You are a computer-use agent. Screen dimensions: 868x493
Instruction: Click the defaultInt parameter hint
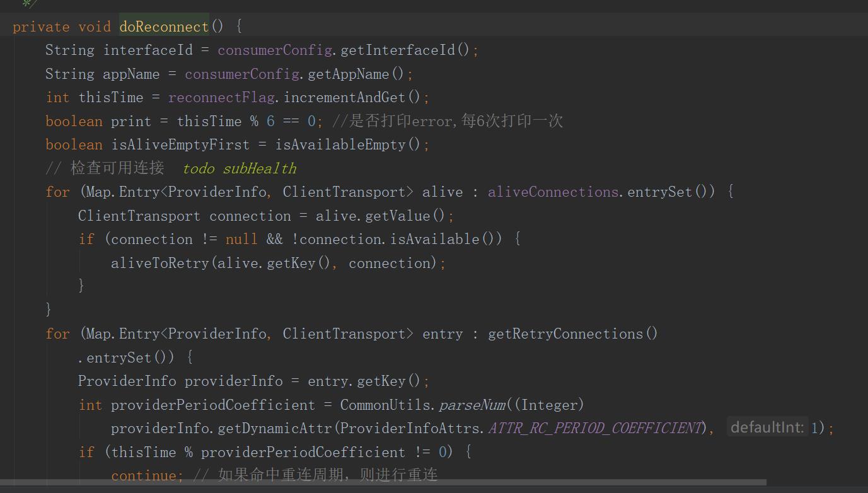(x=767, y=427)
